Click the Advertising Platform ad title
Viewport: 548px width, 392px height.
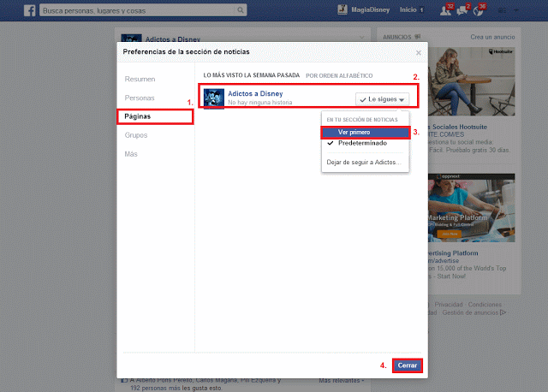pyautogui.click(x=453, y=253)
